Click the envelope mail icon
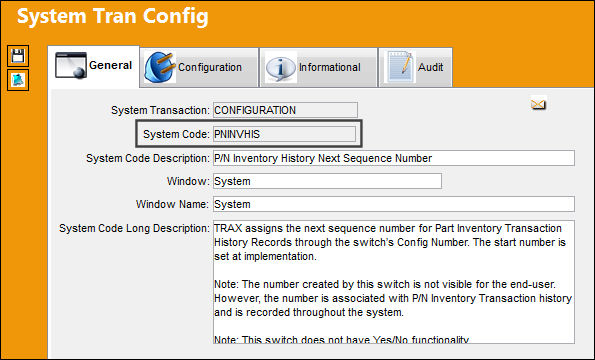 [538, 104]
